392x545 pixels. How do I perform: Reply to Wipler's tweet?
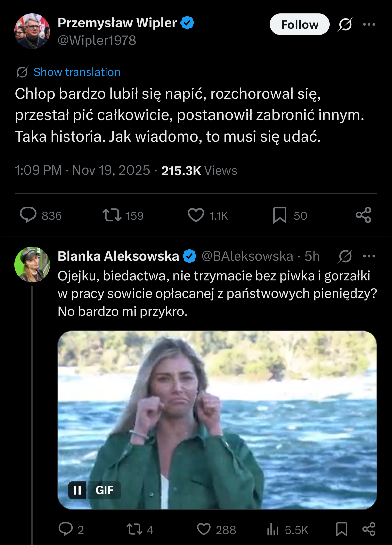tap(29, 215)
